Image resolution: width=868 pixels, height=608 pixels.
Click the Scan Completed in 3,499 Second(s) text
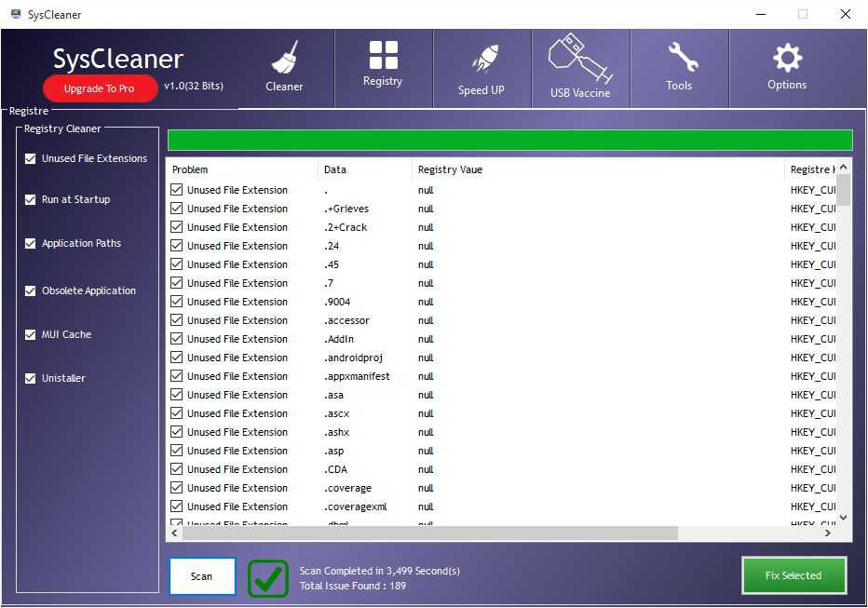pyautogui.click(x=380, y=571)
